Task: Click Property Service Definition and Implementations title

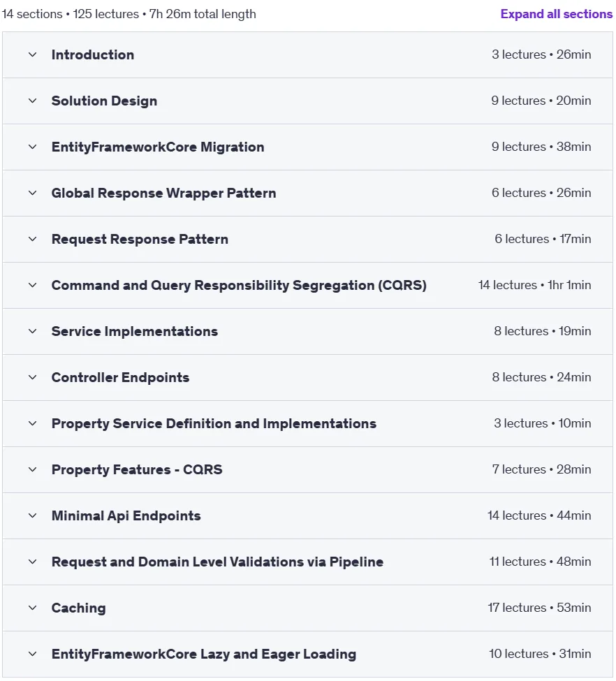Action: pyautogui.click(x=214, y=423)
